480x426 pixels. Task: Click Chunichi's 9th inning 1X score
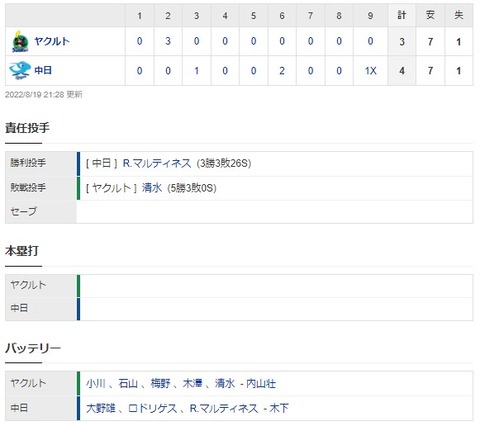tap(370, 71)
